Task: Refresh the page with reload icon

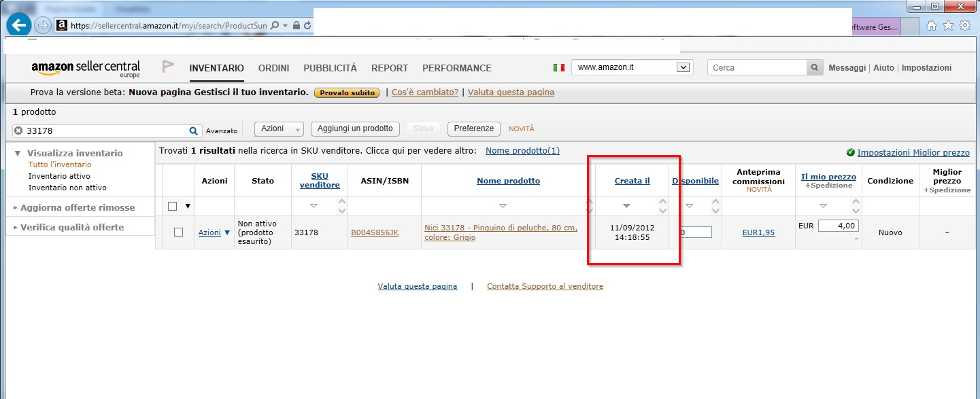Action: tap(307, 26)
